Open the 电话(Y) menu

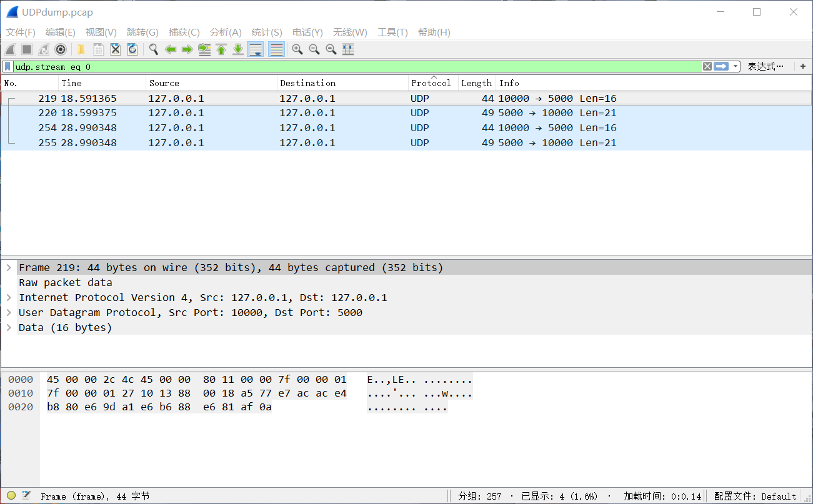coord(307,32)
